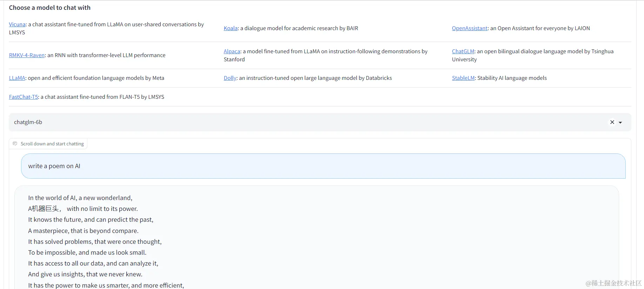Click the line 'It has solved problems, that were once thought,'

[x=95, y=242]
